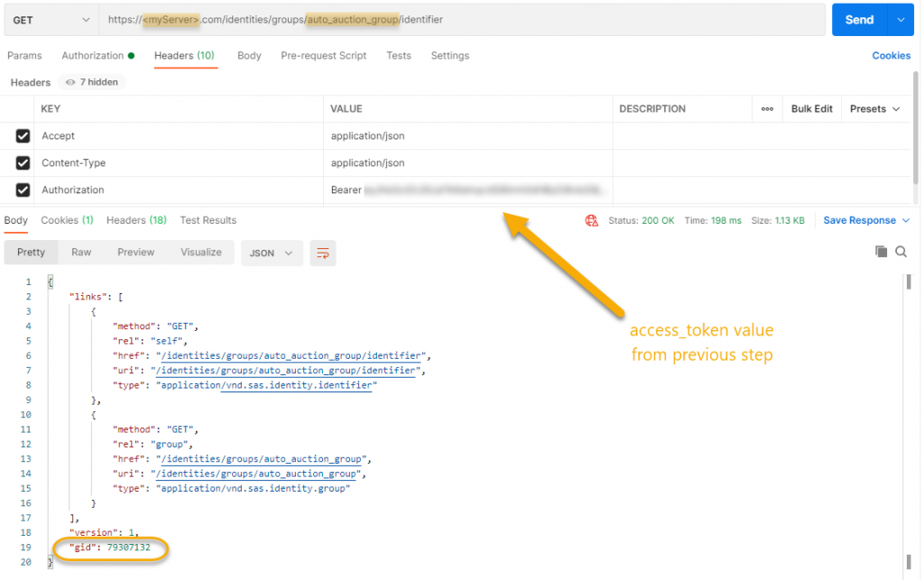Uncheck the Accept header checkbox
The height and width of the screenshot is (580, 924).
pos(23,136)
